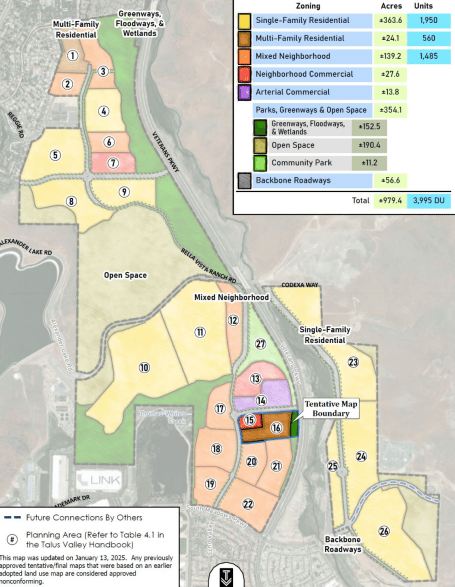Screen dimensions: 455x587
Task: Select planning area marker 18
Action: tap(216, 448)
